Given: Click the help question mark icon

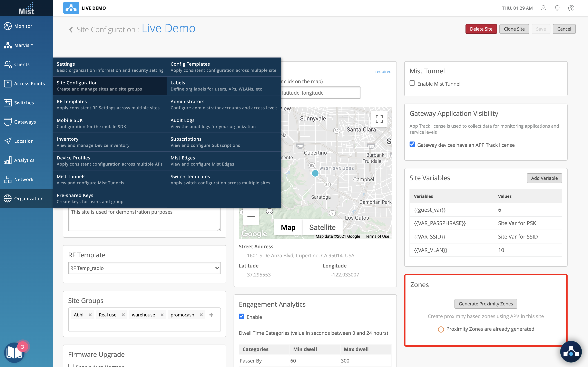Looking at the screenshot, I should 571,8.
